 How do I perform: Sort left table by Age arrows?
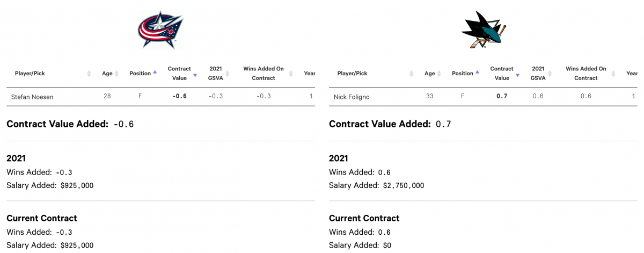click(116, 74)
